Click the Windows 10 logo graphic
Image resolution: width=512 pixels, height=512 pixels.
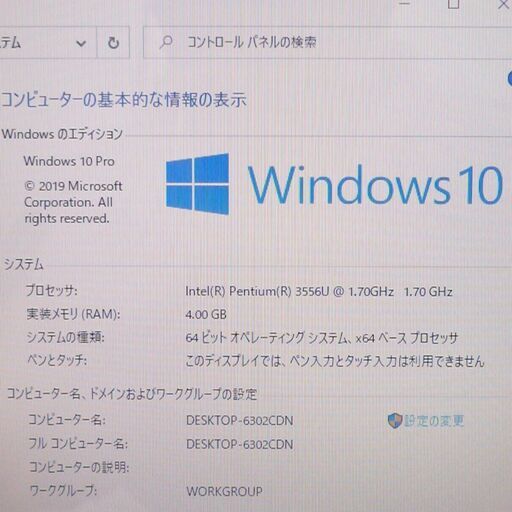(x=334, y=184)
